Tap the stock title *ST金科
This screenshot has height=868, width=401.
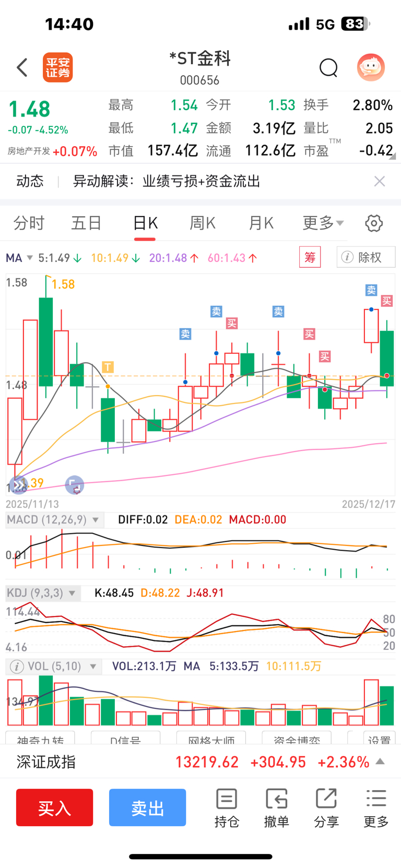point(200,58)
